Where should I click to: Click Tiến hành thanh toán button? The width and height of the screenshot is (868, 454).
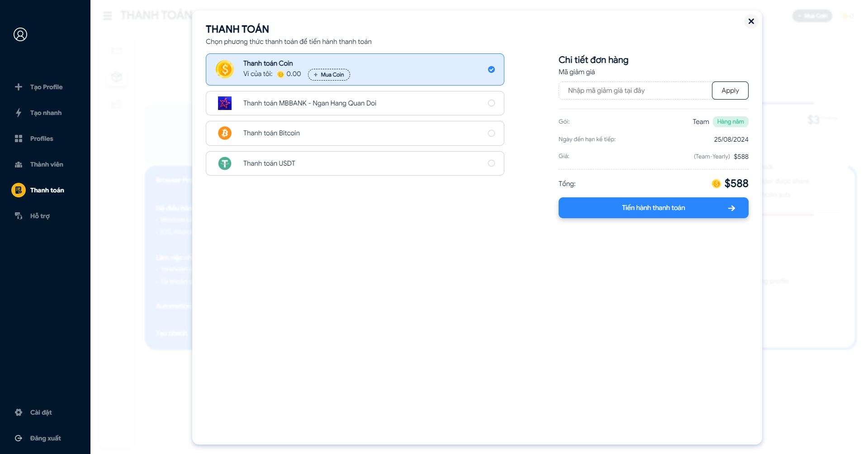pyautogui.click(x=653, y=208)
